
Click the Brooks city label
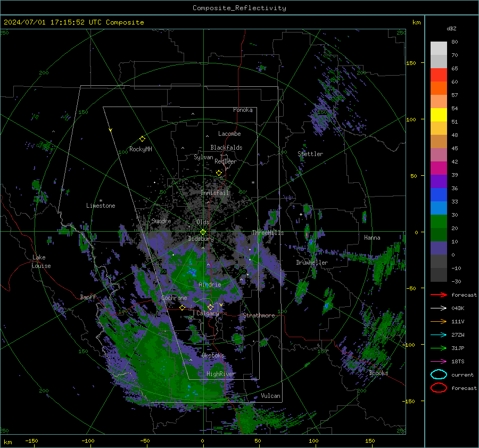coord(378,373)
